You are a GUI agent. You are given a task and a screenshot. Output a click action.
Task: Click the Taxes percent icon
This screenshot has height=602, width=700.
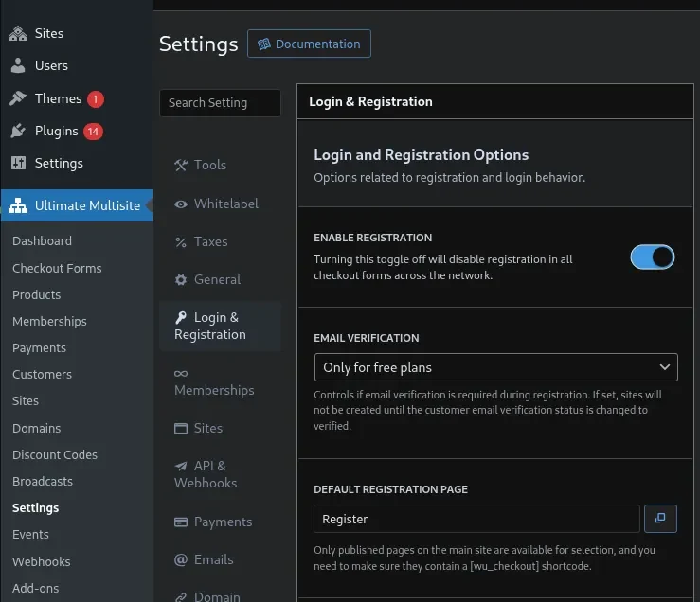[181, 242]
